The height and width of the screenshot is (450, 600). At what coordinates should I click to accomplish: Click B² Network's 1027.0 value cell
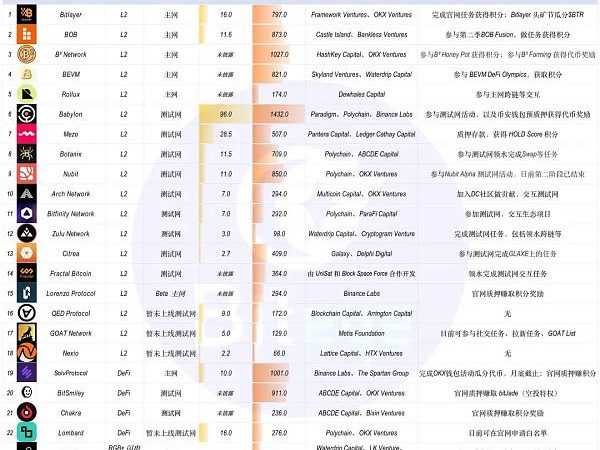pos(279,54)
